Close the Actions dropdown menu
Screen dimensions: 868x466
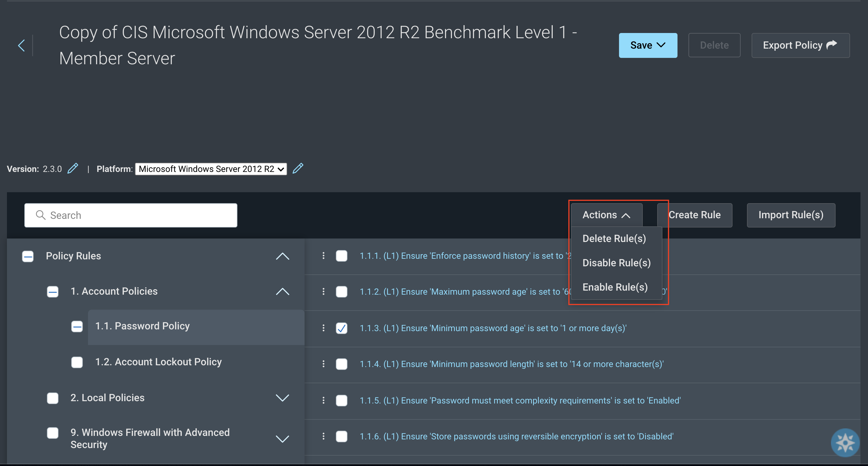(607, 215)
